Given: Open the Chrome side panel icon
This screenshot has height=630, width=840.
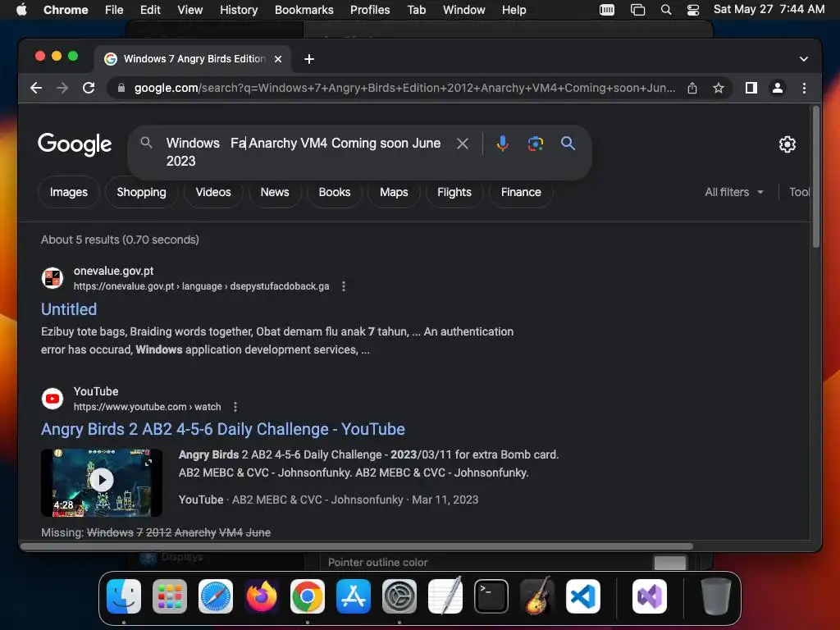Looking at the screenshot, I should [751, 88].
